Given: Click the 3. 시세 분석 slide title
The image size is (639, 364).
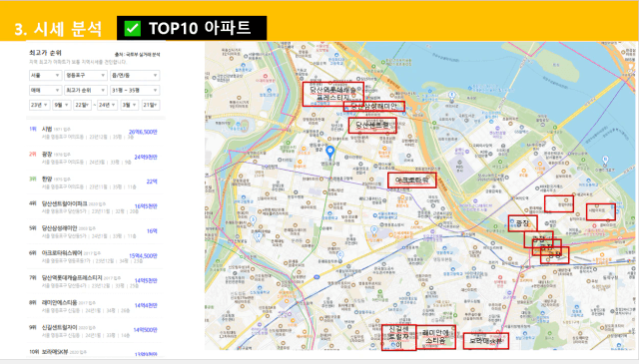Looking at the screenshot, I should 58,29.
